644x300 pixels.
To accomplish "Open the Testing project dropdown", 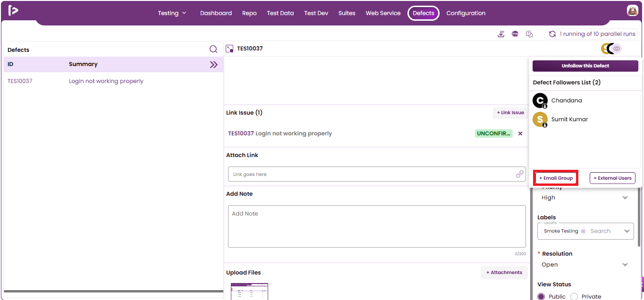I will [172, 13].
